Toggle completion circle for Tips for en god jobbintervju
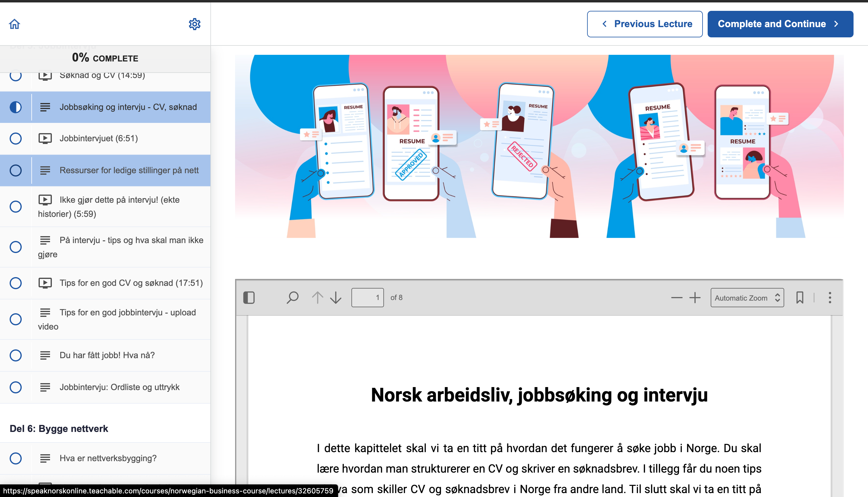868x497 pixels. (x=16, y=319)
